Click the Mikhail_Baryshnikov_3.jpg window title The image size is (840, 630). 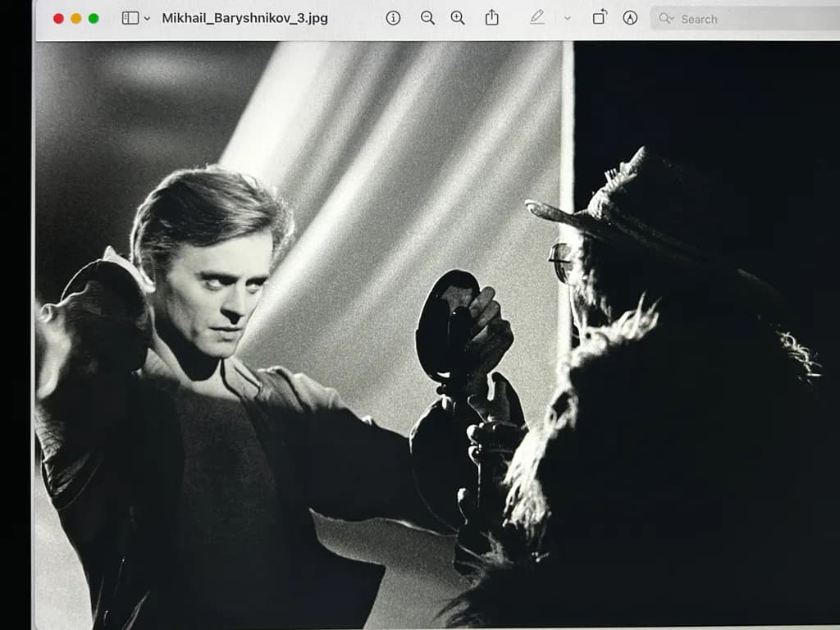pyautogui.click(x=244, y=18)
